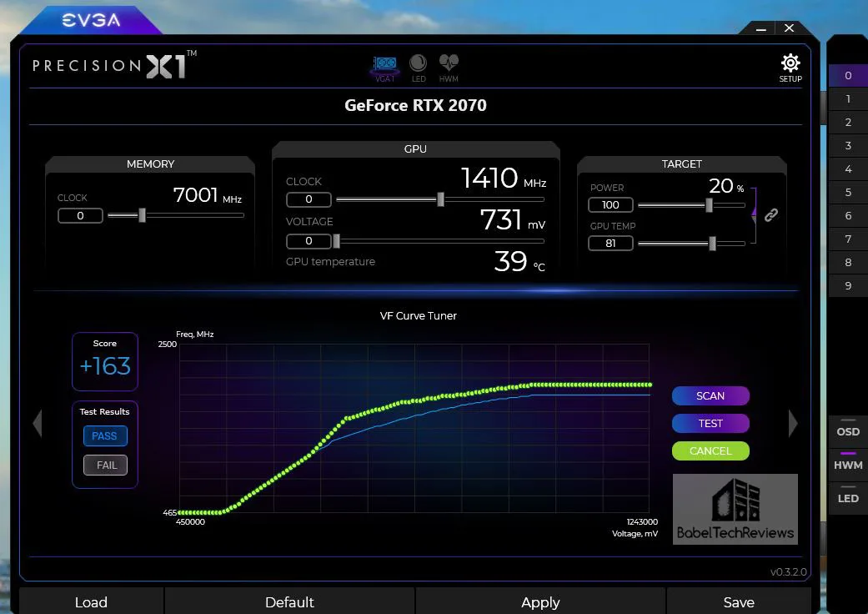Click the target priority arrow indicator
Screen dimensions: 868x614
coord(754,214)
